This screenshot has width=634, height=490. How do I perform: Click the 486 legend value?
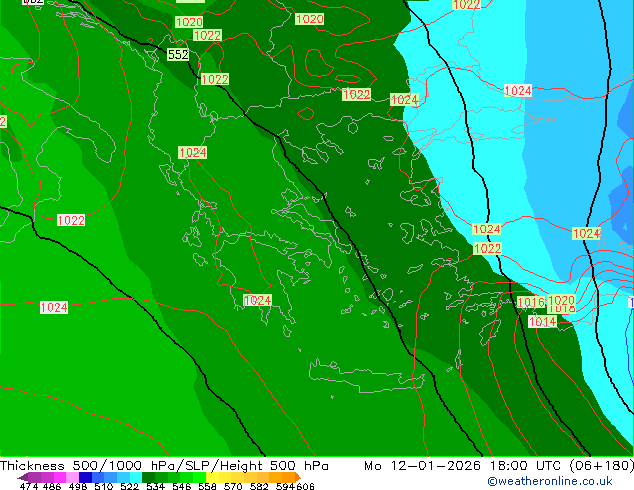52,486
